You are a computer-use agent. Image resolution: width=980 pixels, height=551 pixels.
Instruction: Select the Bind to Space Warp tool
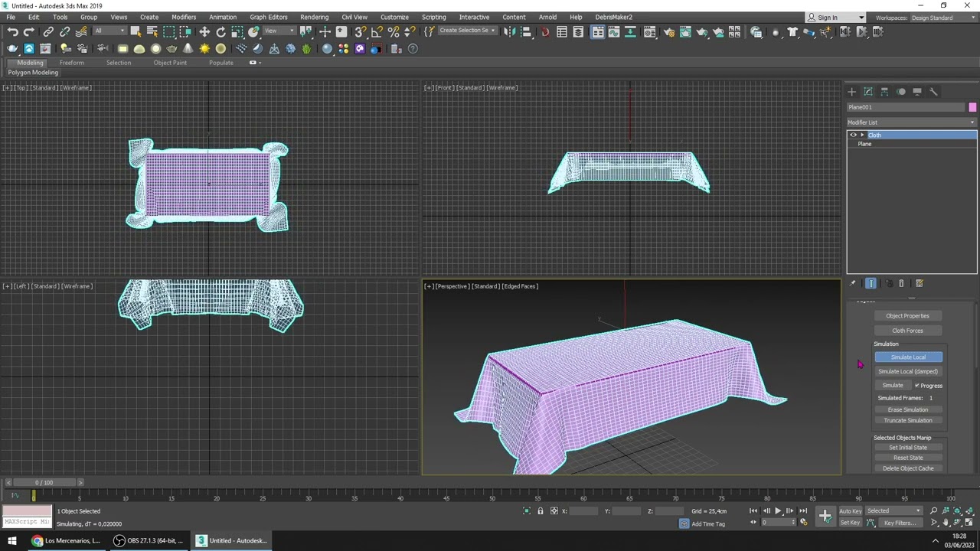pyautogui.click(x=81, y=31)
